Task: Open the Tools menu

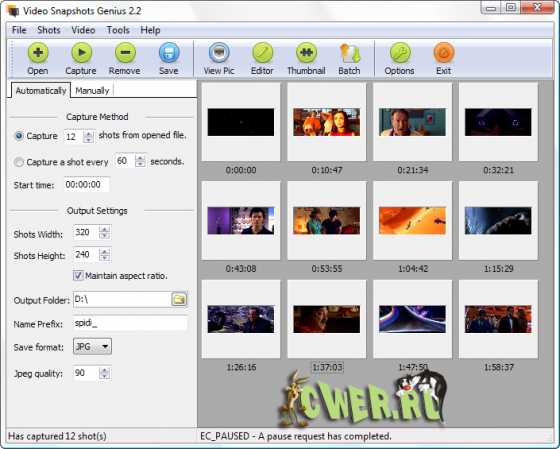Action: 118,30
